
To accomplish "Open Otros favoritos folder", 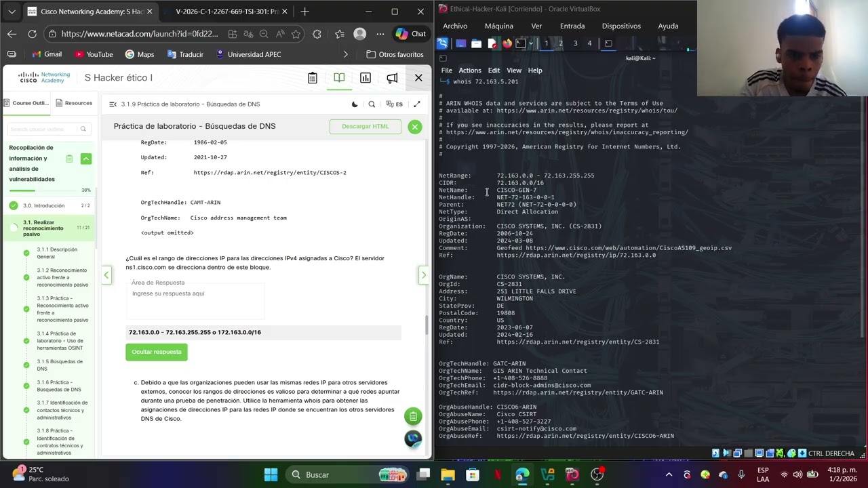I will coord(395,54).
